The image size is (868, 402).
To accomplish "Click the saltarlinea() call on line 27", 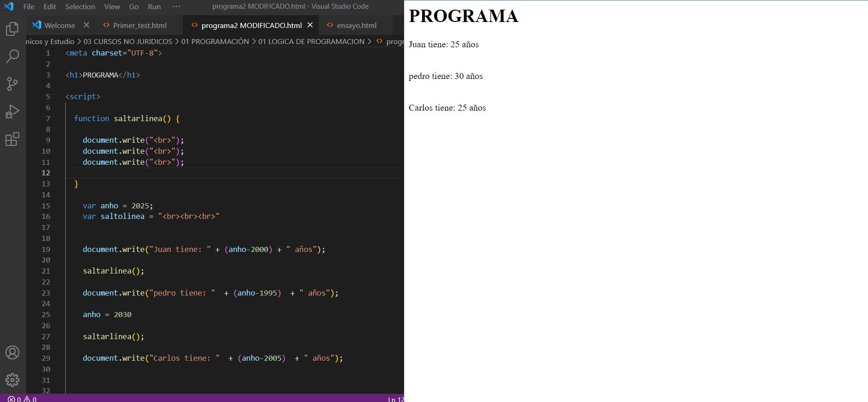I will pos(113,336).
